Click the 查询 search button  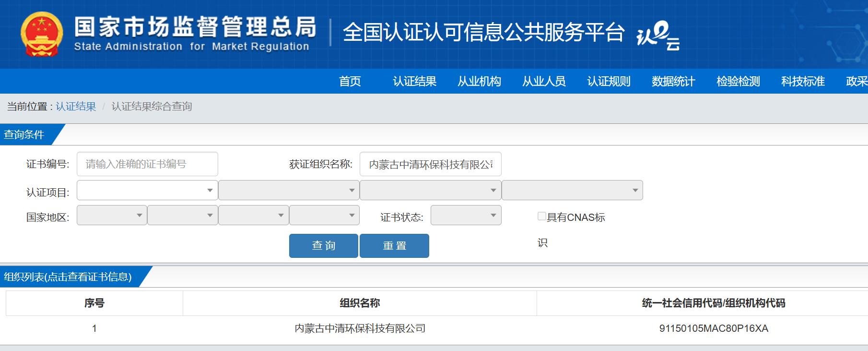click(324, 246)
